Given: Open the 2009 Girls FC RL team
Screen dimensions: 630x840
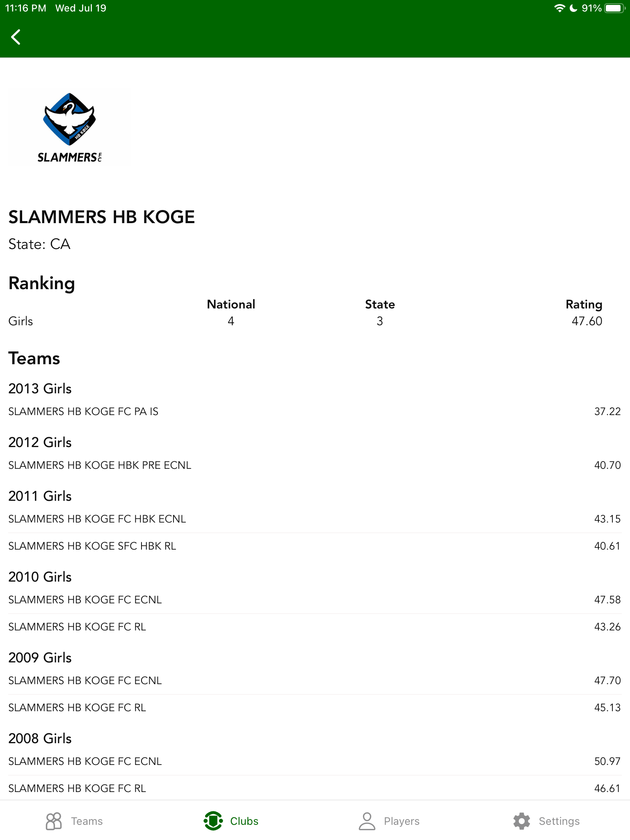Looking at the screenshot, I should click(x=77, y=708).
